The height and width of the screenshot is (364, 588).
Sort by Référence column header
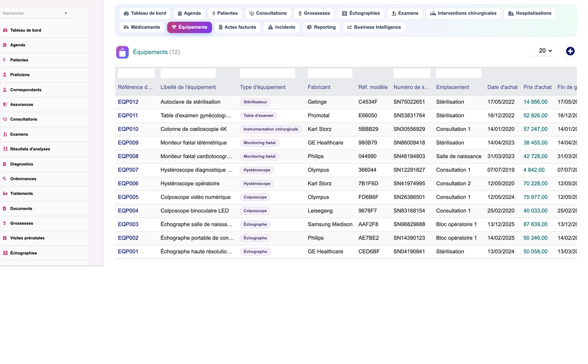136,87
